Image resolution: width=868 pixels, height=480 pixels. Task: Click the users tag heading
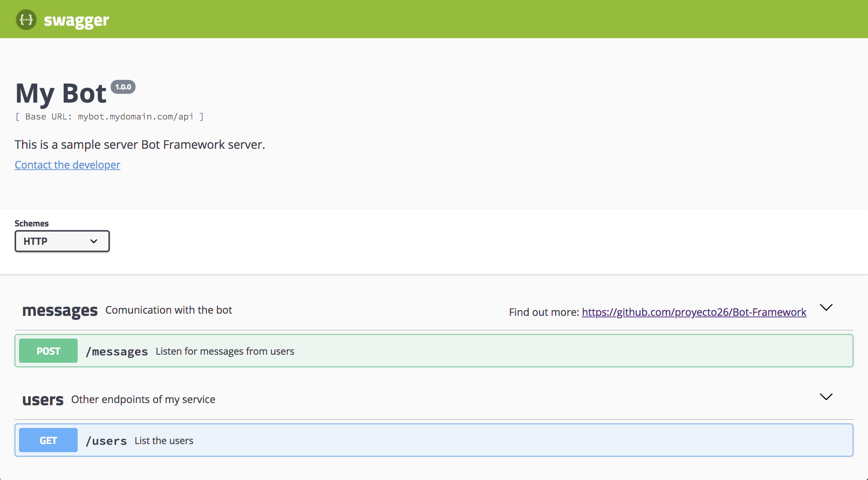[43, 400]
